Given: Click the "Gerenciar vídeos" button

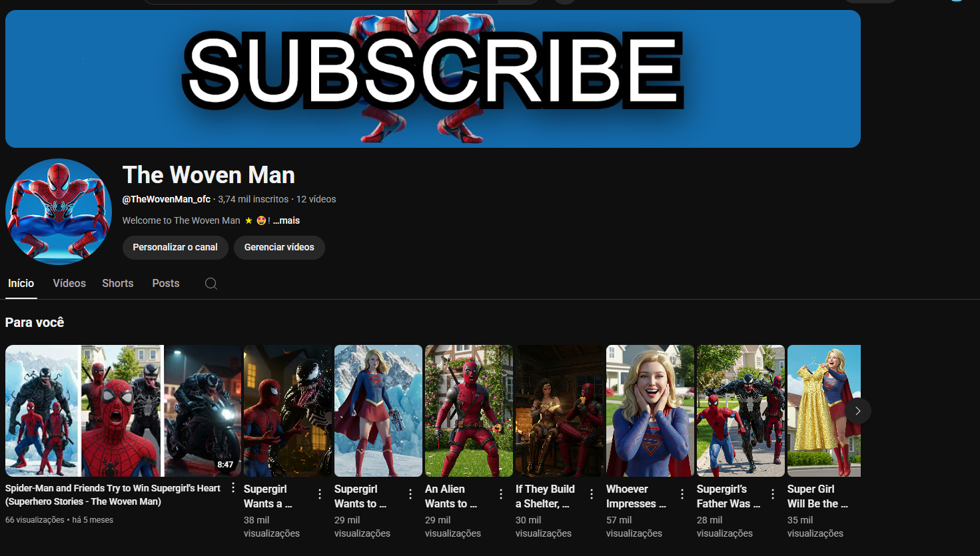Looking at the screenshot, I should [x=279, y=247].
